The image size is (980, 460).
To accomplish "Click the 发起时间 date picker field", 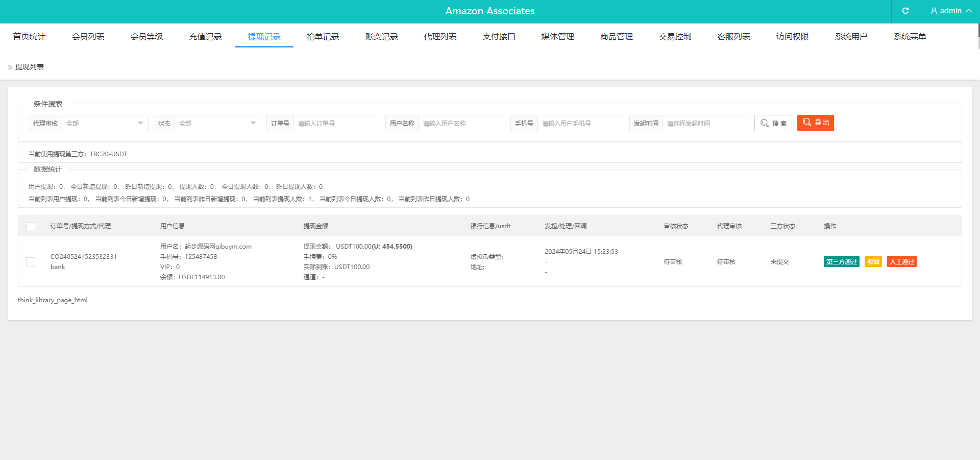I will tap(705, 123).
